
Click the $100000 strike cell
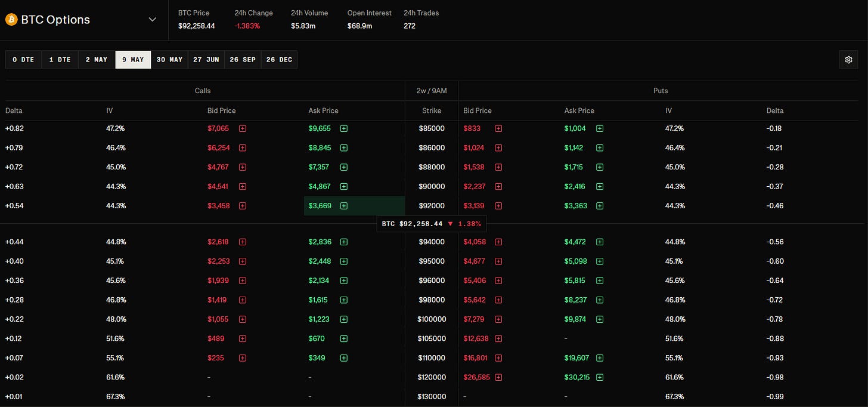coord(432,319)
